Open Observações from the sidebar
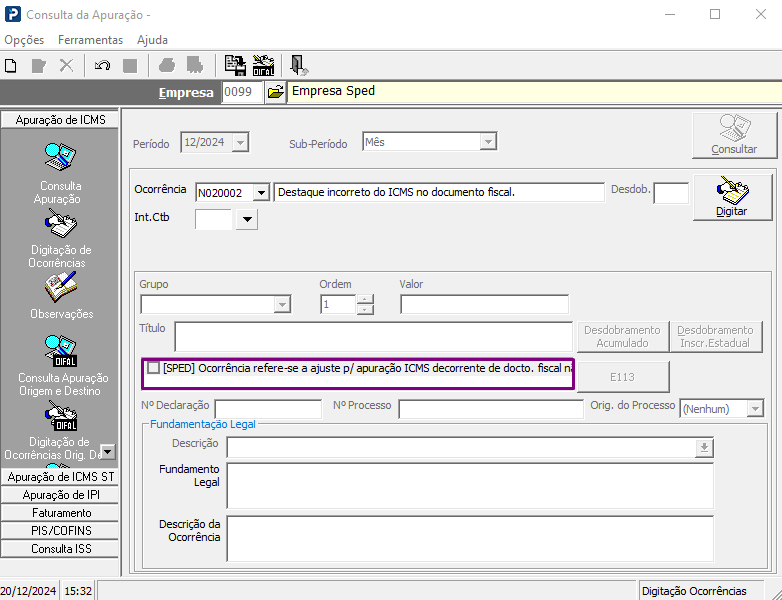Screen dimensions: 782x600 point(60,288)
